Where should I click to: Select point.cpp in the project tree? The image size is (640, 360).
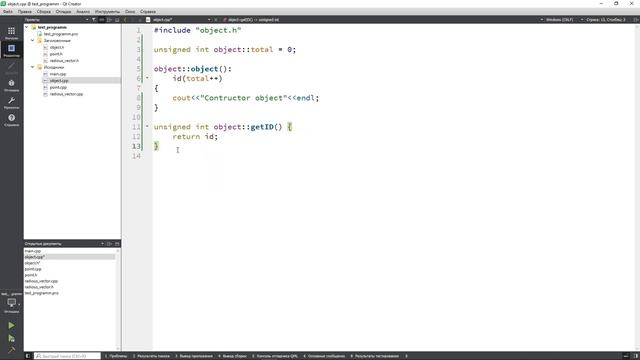(58, 87)
